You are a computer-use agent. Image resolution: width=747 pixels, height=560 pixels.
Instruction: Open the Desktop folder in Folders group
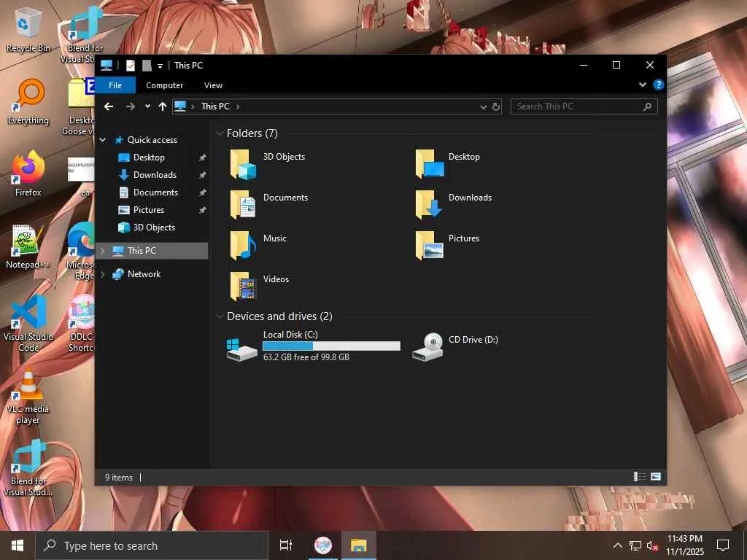pos(429,164)
